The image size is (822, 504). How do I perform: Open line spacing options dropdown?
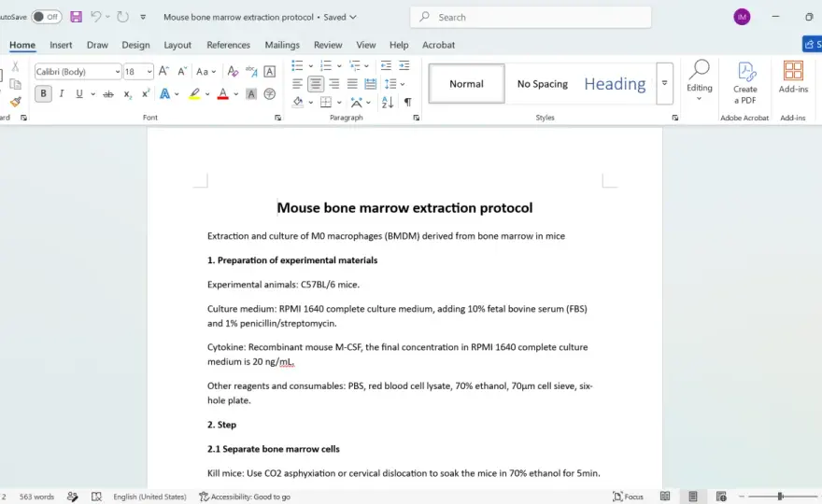[x=394, y=84]
